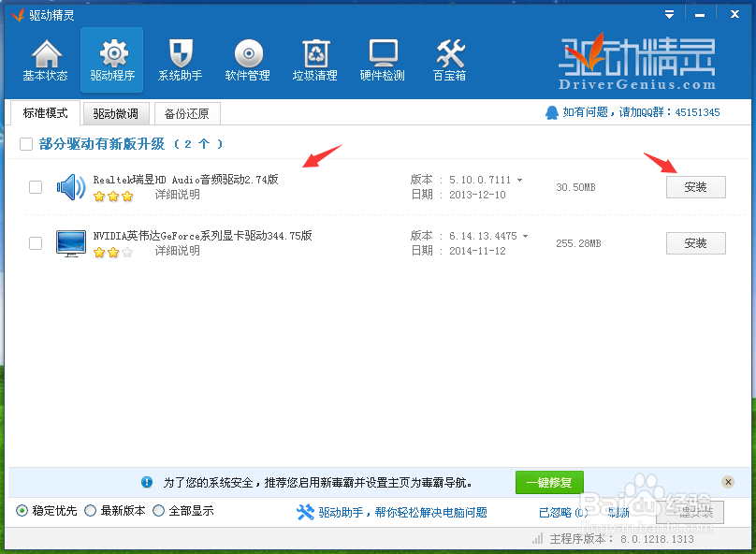Open the 基本状态 home section

pyautogui.click(x=45, y=60)
